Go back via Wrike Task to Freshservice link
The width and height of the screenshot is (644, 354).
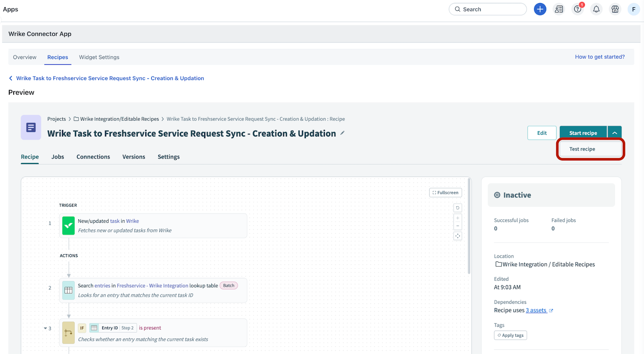[110, 78]
